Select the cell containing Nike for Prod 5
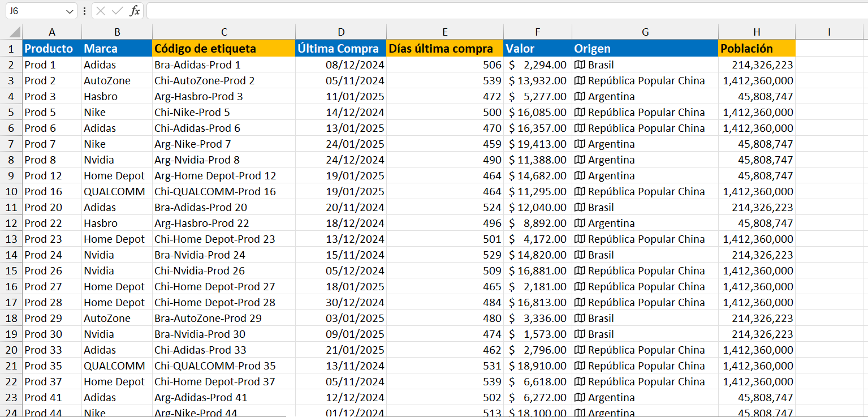 [116, 112]
